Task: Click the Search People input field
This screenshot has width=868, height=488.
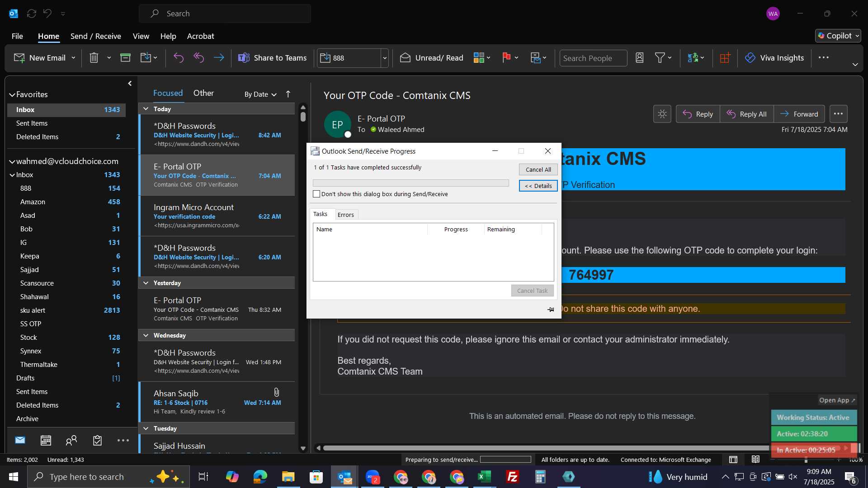Action: (593, 58)
